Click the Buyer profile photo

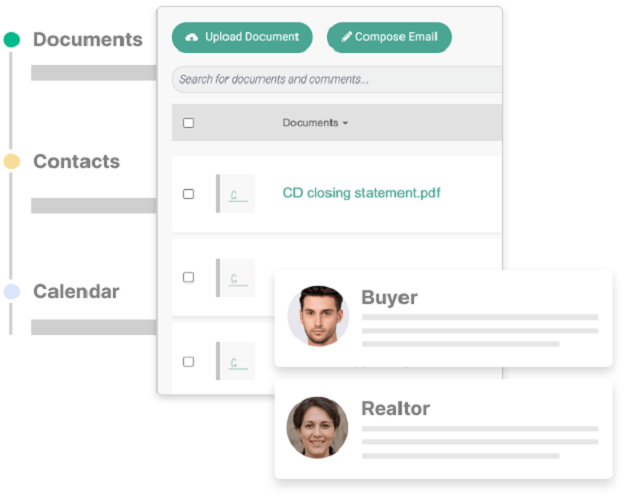coord(318,317)
